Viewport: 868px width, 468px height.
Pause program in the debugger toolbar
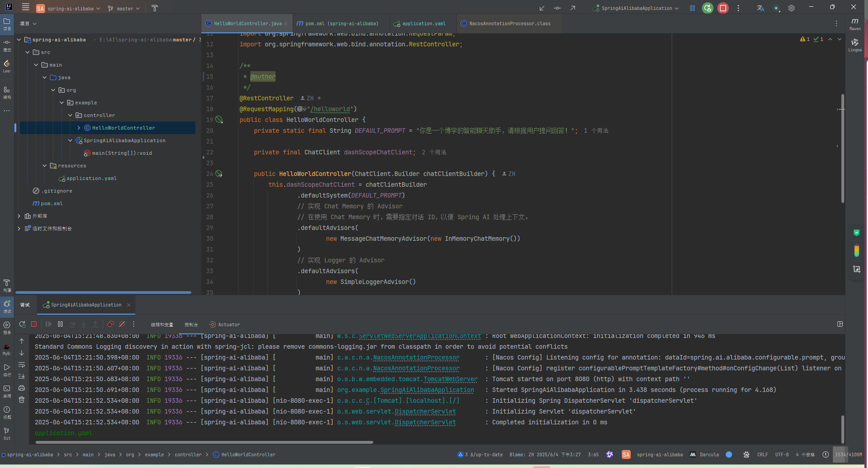click(60, 324)
